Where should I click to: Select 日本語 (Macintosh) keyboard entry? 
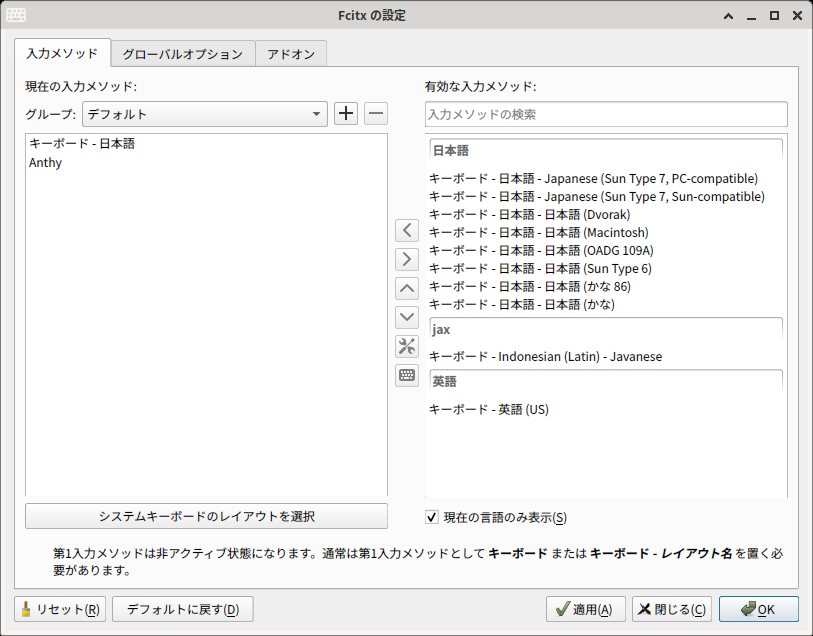pyautogui.click(x=606, y=232)
